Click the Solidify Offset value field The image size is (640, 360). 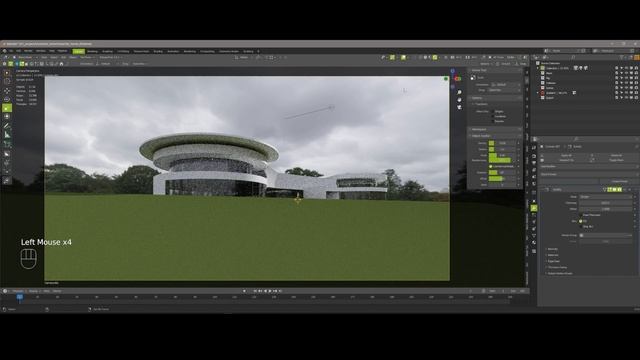tap(606, 209)
